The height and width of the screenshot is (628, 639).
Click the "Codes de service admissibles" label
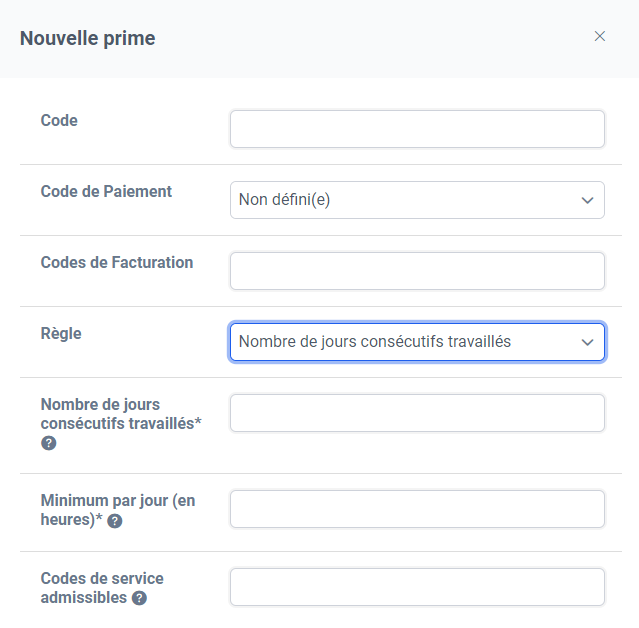point(102,588)
